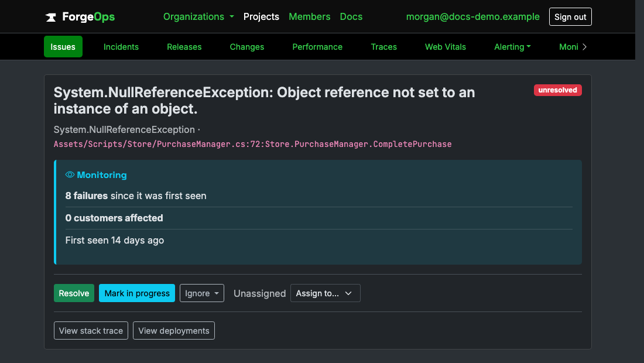Click the morgan@docs-demo.example account link

[472, 17]
